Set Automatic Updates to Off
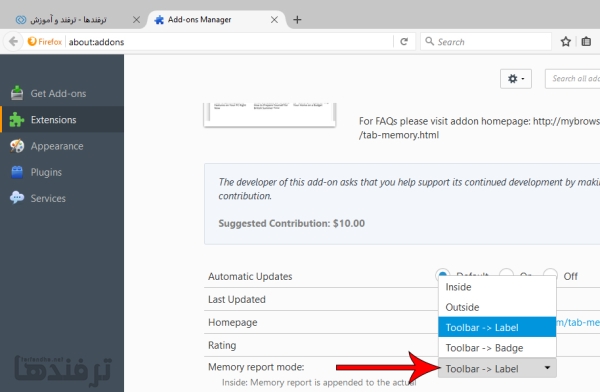The height and width of the screenshot is (392, 600). point(550,275)
